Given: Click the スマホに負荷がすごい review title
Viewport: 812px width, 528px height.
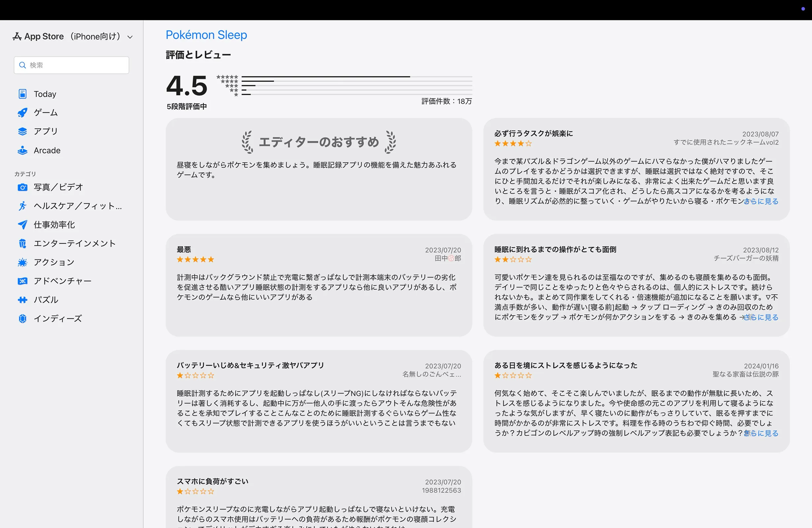Looking at the screenshot, I should coord(213,481).
